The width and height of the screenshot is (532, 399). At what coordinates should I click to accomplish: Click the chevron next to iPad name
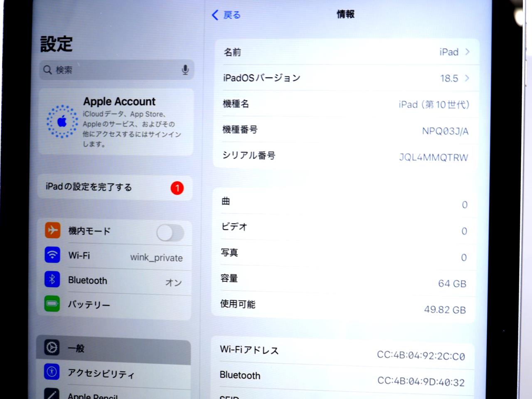(x=467, y=52)
